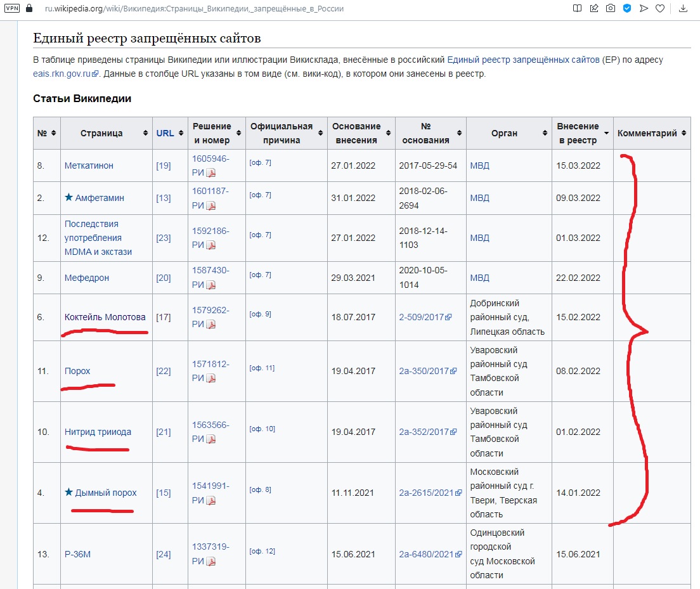Open court case link 2а-352/2017
Screen dimensions: 700x589
click(x=428, y=432)
